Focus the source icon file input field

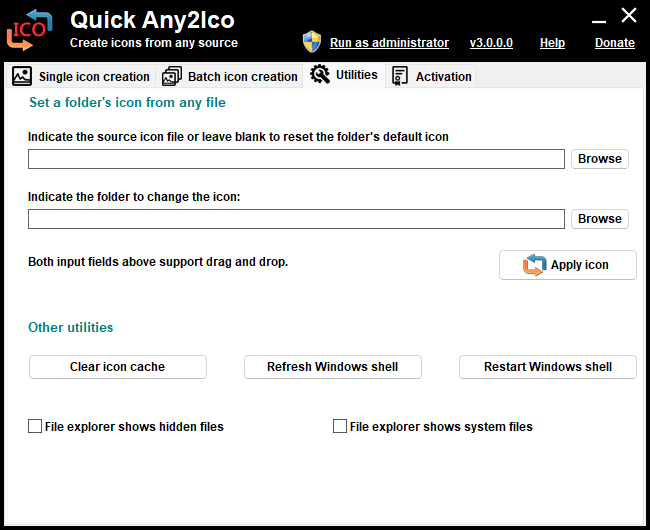coord(296,159)
